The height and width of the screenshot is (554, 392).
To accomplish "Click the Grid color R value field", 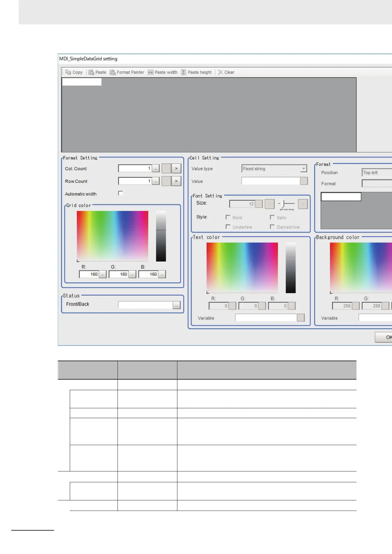I will (x=89, y=274).
